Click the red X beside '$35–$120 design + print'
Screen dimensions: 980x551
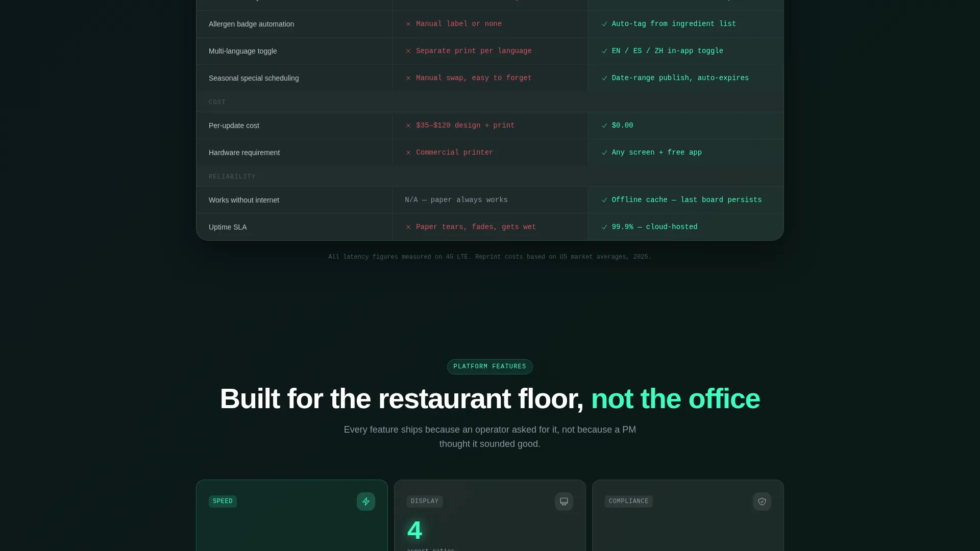tap(408, 126)
